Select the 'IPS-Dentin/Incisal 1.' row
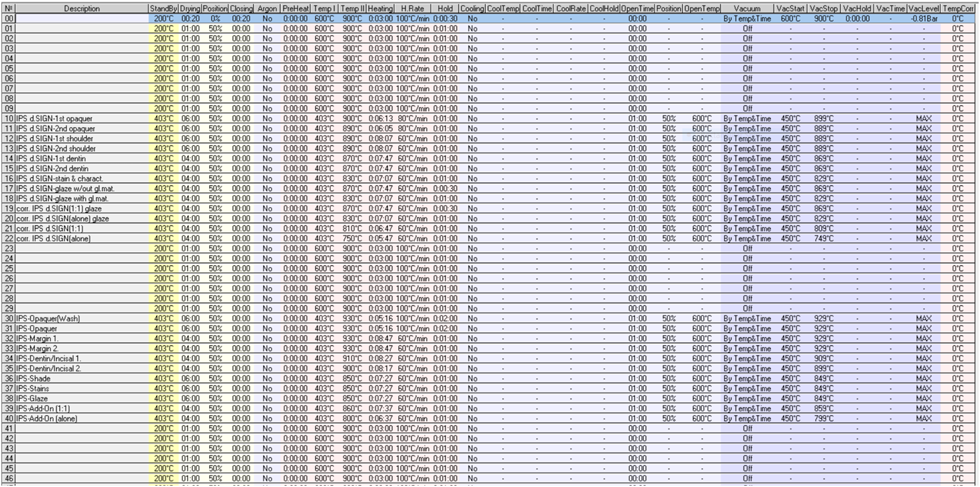This screenshot has width=980, height=487. pos(489,358)
